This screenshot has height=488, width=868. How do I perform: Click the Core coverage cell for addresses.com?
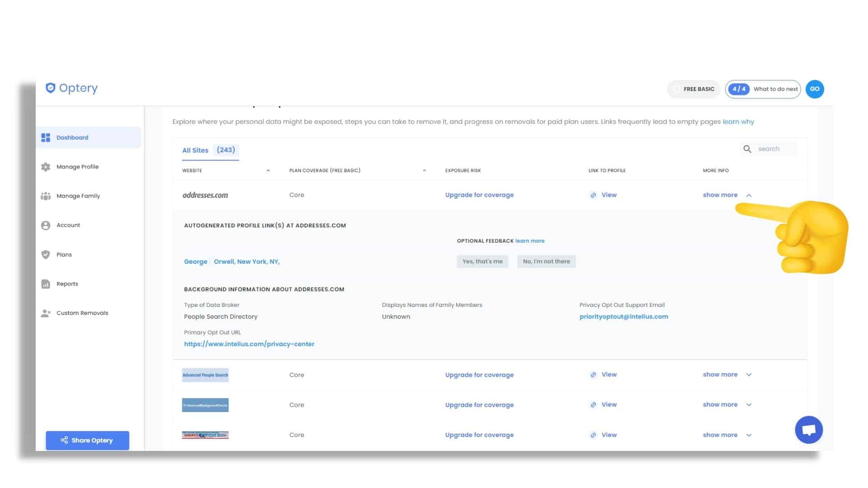[x=297, y=195]
